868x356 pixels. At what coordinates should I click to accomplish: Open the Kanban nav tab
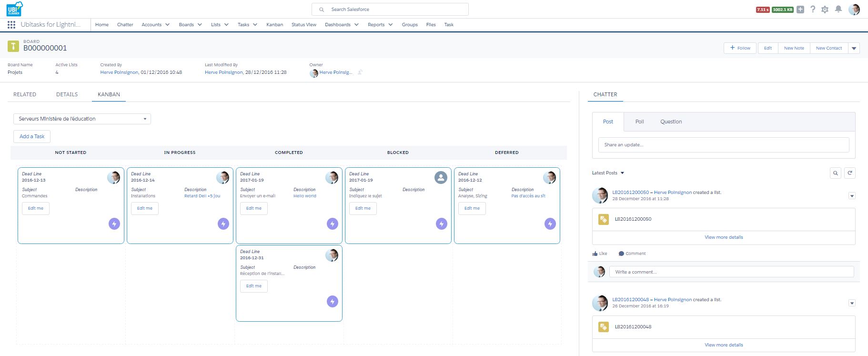274,25
